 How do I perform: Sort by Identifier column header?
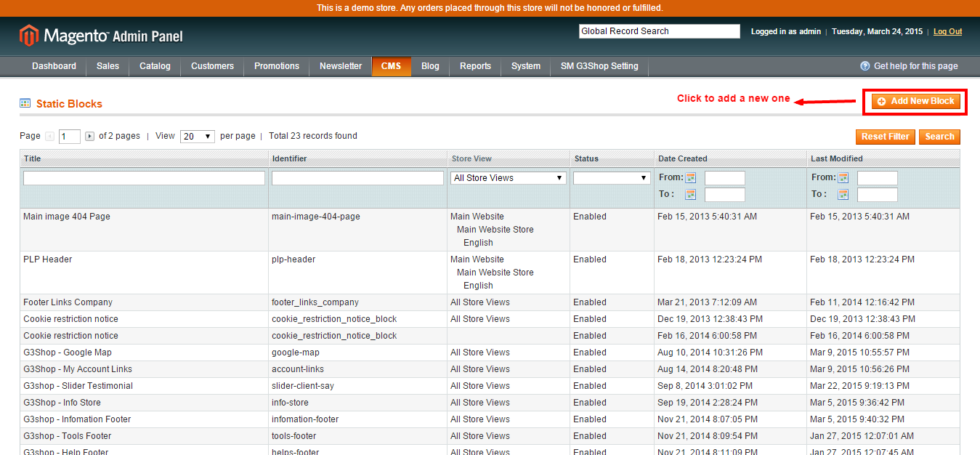[358, 158]
